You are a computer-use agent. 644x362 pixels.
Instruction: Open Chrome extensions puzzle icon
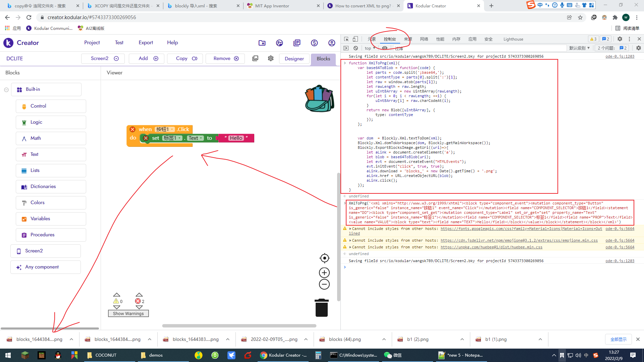pyautogui.click(x=615, y=17)
